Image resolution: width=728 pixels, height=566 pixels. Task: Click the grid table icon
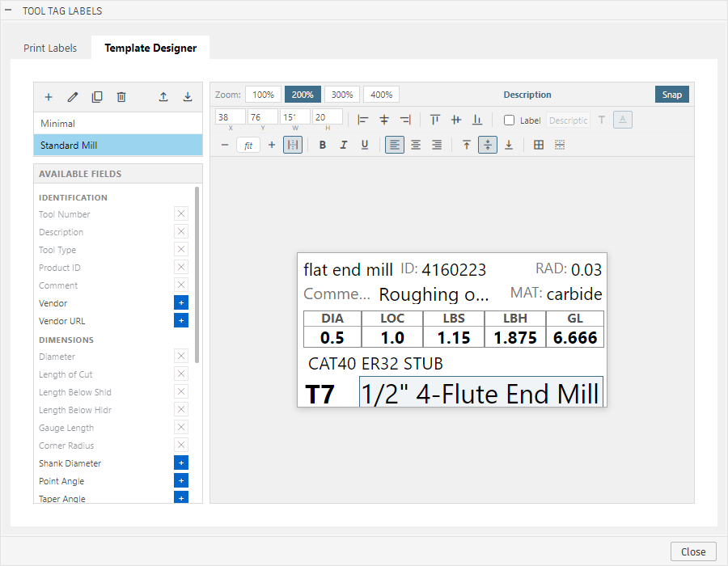539,145
